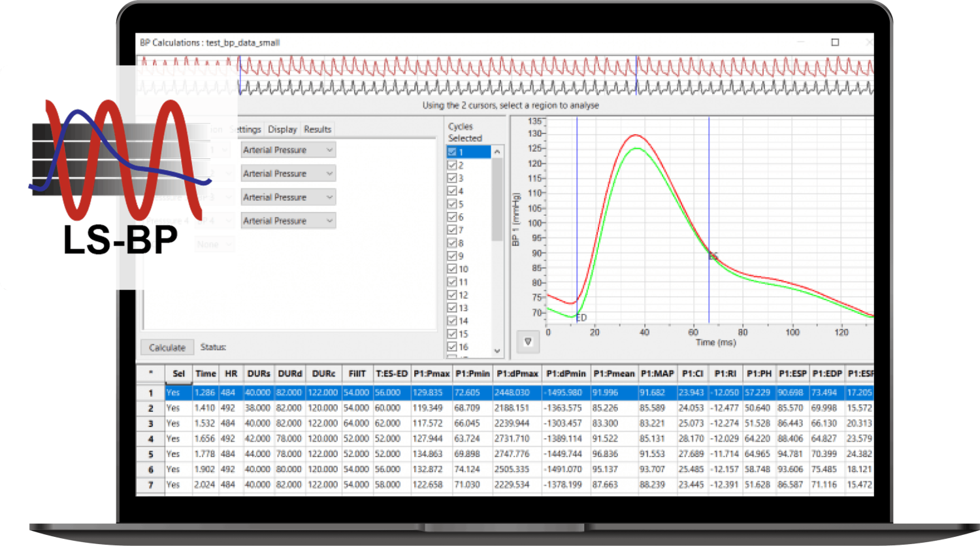Click the DURs column header
The image size is (980, 546).
click(259, 373)
